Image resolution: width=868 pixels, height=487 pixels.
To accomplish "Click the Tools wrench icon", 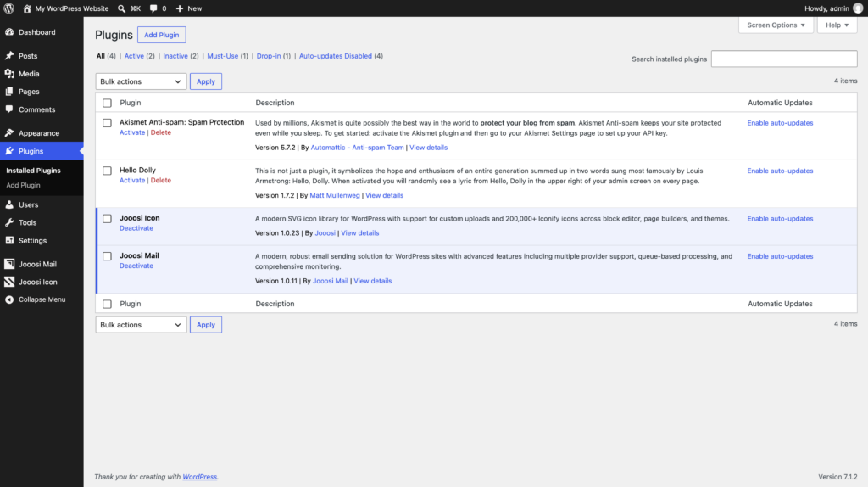I will click(x=9, y=222).
